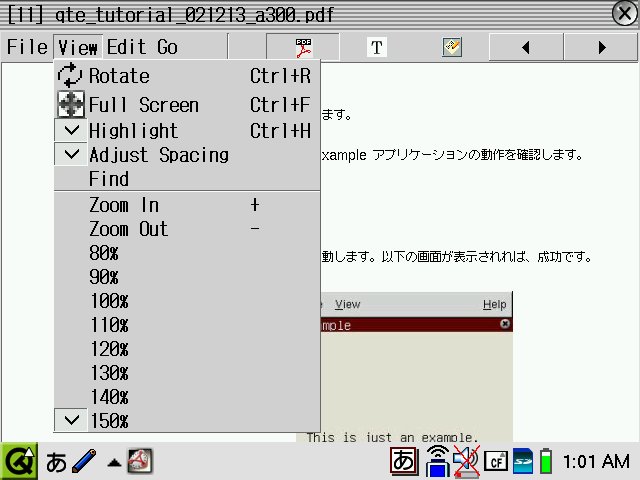
Task: Open the Q start menu button
Action: tap(19, 461)
